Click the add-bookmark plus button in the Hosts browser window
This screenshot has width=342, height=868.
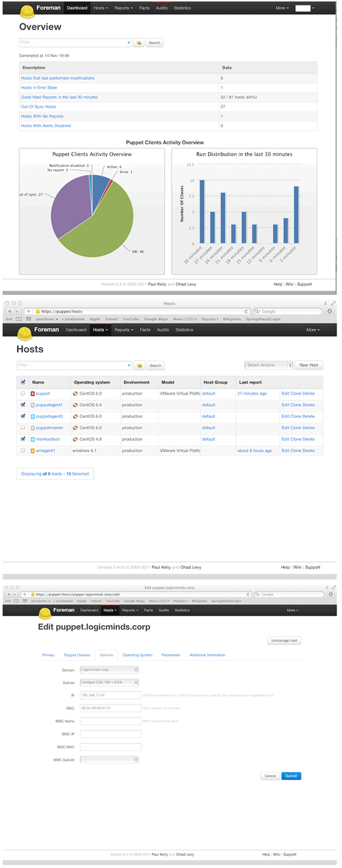(x=28, y=311)
